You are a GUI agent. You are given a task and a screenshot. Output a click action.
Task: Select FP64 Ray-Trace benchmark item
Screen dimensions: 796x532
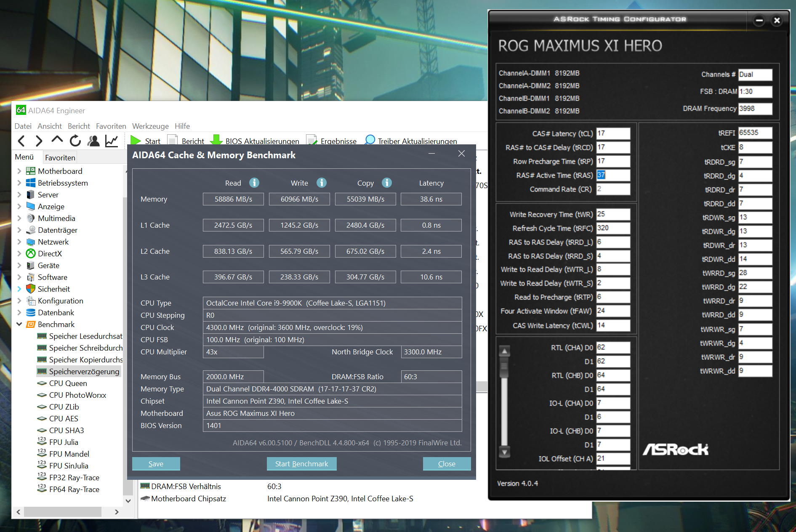[x=74, y=489]
